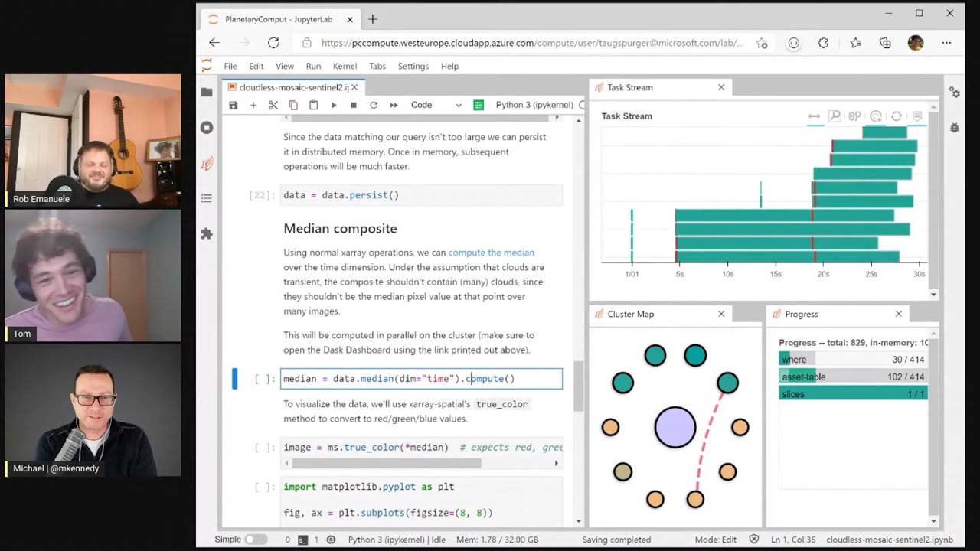Toggle Pan tool in Task Stream toolbar
This screenshot has width=980, height=551.
click(814, 116)
